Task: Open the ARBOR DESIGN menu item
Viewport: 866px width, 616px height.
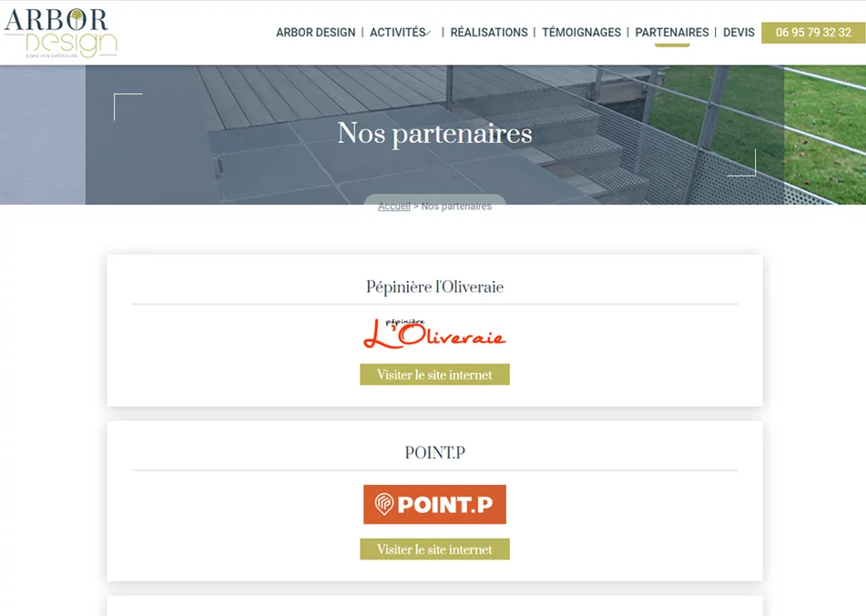Action: [x=315, y=33]
